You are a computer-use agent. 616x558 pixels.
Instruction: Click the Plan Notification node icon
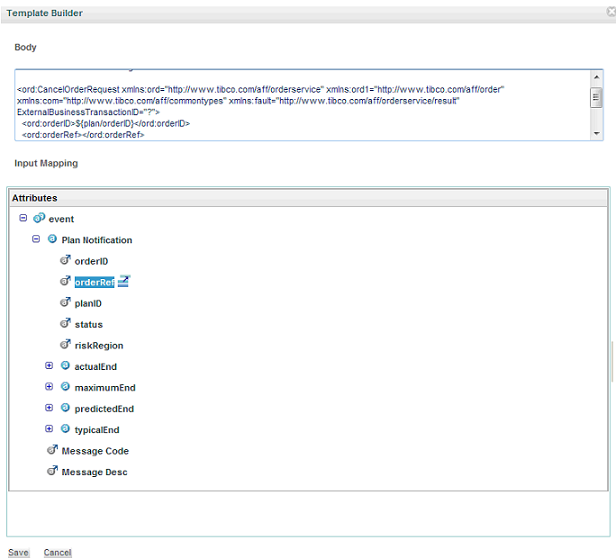52,239
